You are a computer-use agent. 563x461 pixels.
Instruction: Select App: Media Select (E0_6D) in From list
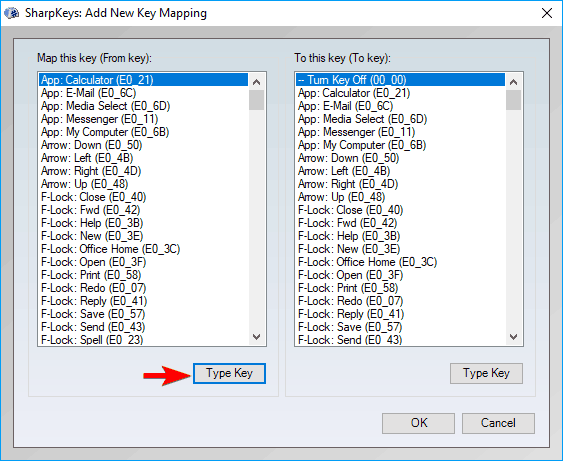coord(144,106)
